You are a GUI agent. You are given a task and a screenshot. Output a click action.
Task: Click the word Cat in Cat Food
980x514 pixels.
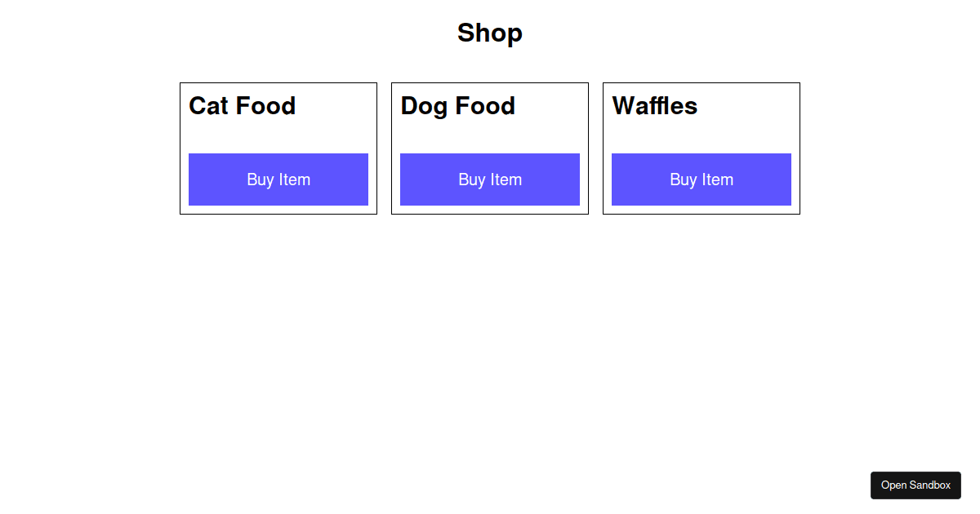208,106
